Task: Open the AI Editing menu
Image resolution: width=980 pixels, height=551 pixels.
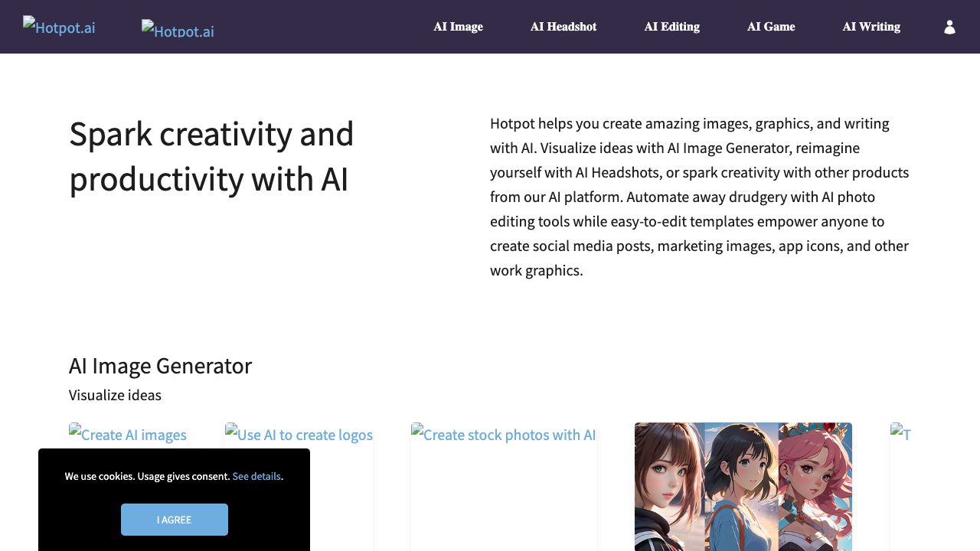Action: pos(671,27)
